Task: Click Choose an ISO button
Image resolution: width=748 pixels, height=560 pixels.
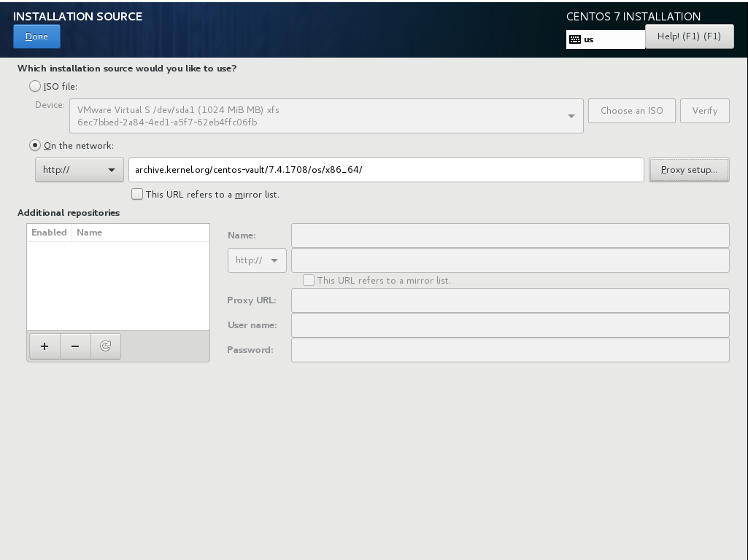Action: [631, 111]
